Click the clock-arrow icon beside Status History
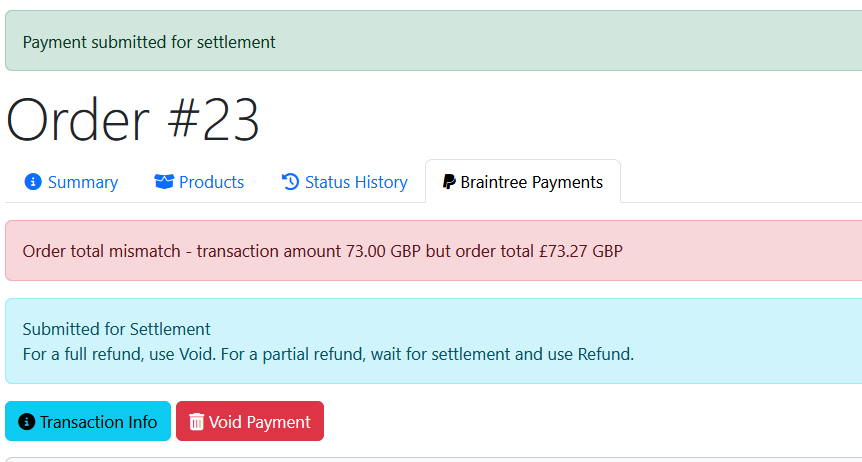Image resolution: width=862 pixels, height=462 pixels. tap(290, 182)
